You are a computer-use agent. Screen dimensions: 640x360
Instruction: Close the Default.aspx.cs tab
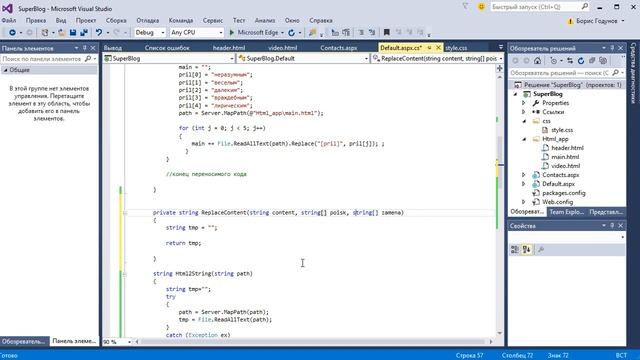click(x=438, y=48)
